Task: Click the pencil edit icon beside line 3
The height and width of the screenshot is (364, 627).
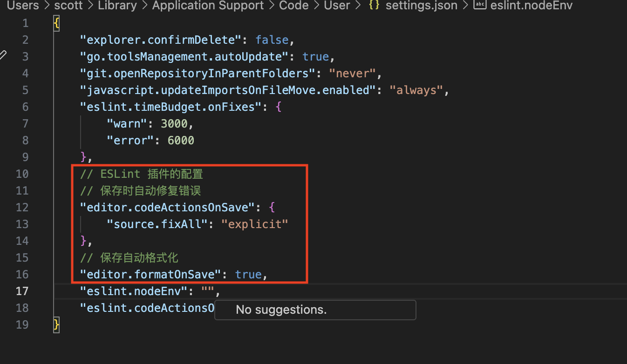Action: [3, 55]
